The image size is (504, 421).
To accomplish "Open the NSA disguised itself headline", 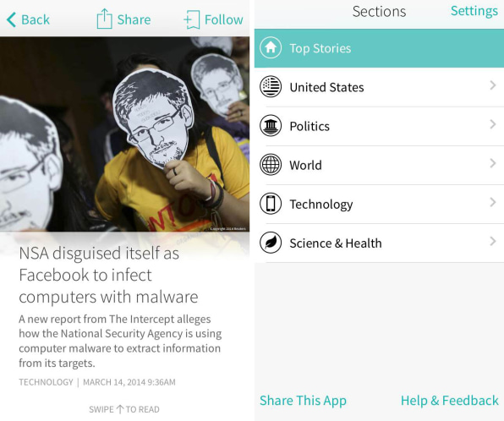I will pos(108,275).
